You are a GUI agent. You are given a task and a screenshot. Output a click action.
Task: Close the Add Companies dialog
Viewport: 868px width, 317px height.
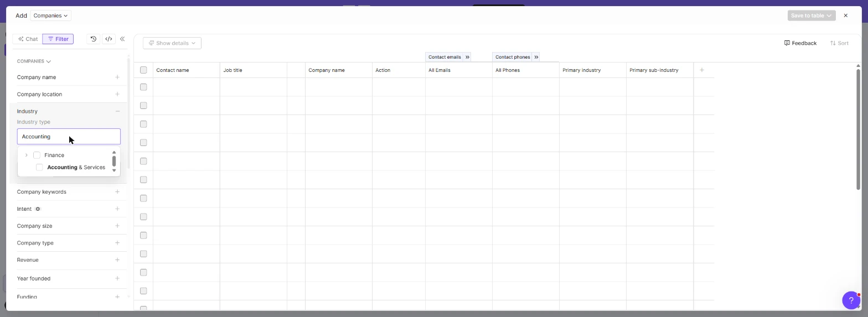click(x=845, y=15)
